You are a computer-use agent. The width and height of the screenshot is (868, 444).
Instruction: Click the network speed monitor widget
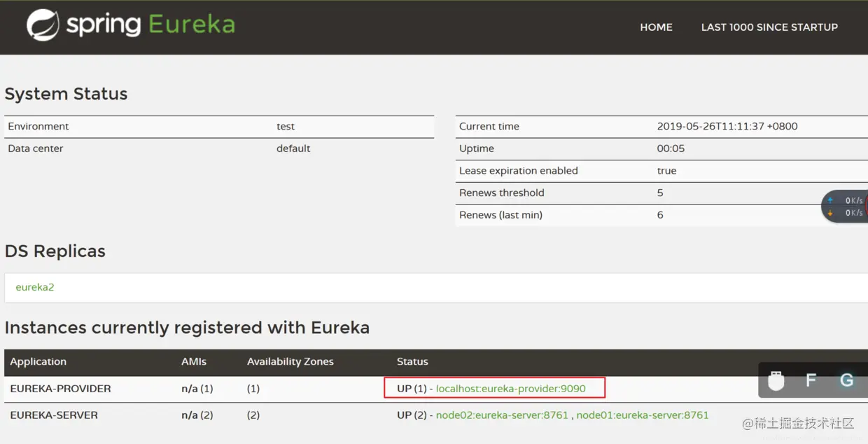pos(845,207)
